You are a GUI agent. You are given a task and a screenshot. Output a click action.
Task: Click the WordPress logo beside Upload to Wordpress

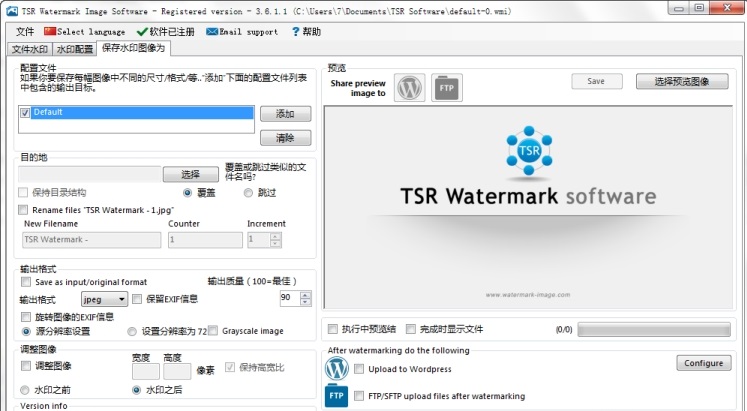click(337, 369)
